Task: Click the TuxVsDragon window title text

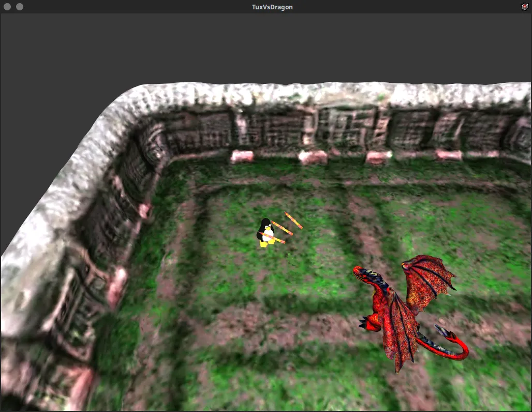Action: pos(272,7)
